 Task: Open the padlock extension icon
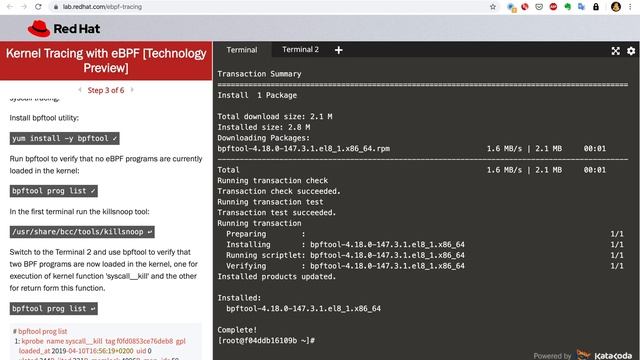coord(596,7)
